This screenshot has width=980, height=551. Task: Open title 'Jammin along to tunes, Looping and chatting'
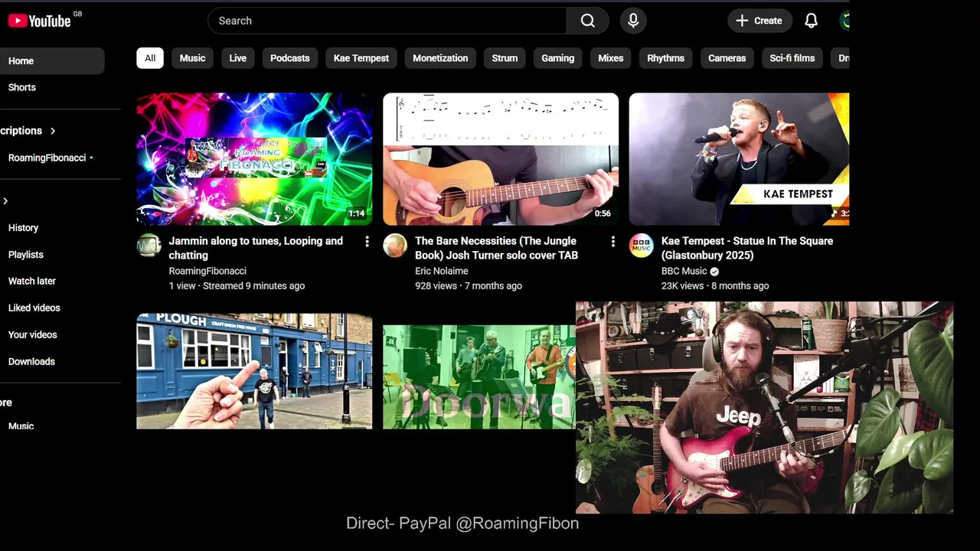point(256,248)
